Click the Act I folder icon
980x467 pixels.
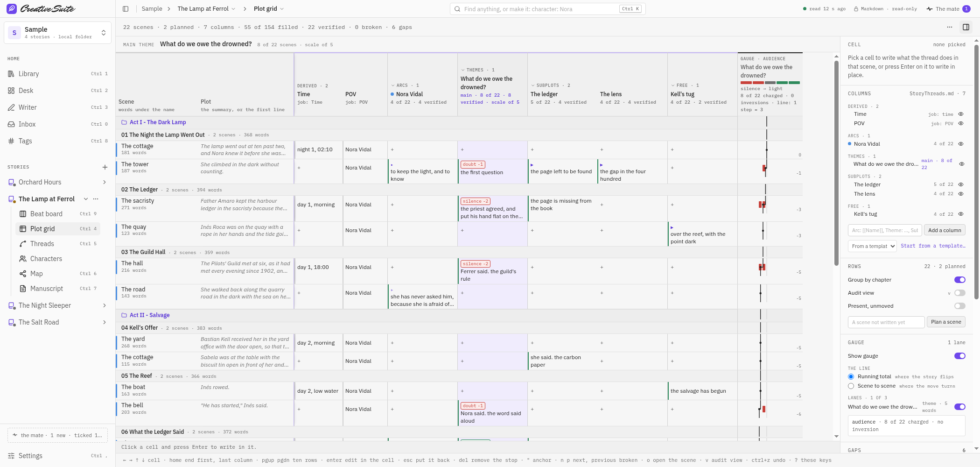(x=124, y=122)
